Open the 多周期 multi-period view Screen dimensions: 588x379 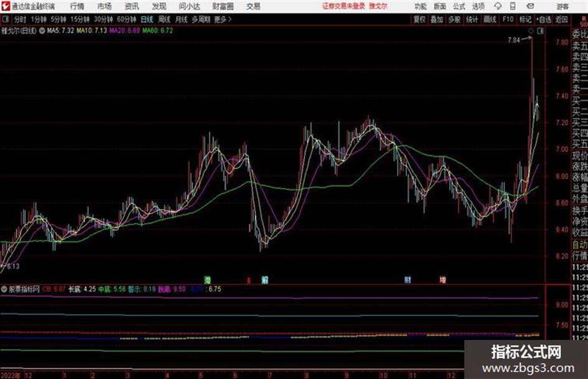tap(200, 19)
